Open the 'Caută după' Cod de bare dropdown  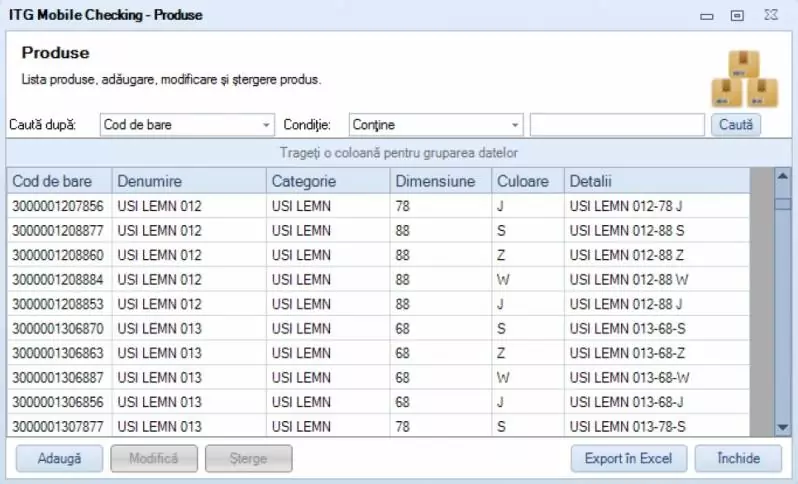click(x=187, y=125)
